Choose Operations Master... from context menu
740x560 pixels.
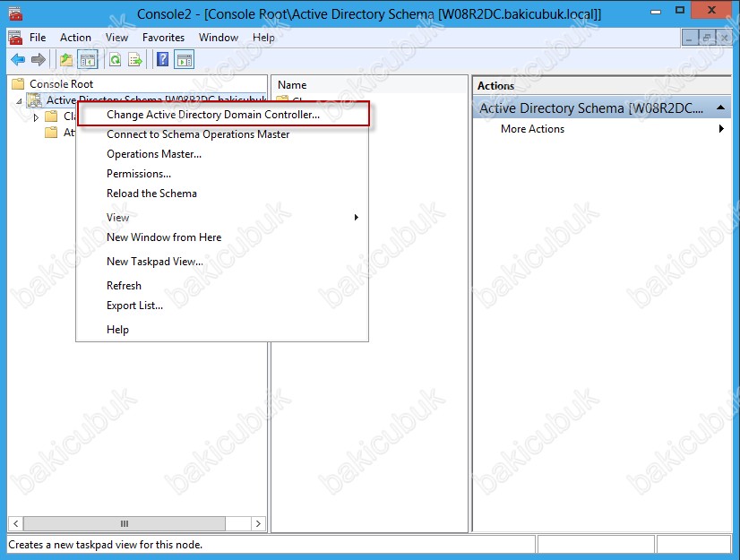pyautogui.click(x=222, y=154)
